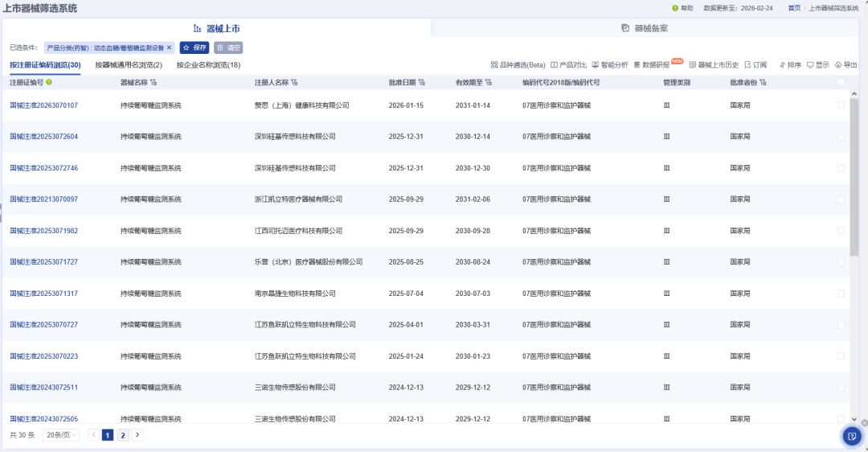The height and width of the screenshot is (452, 868).
Task: Click the table scrollbar up arrow
Action: tap(854, 94)
